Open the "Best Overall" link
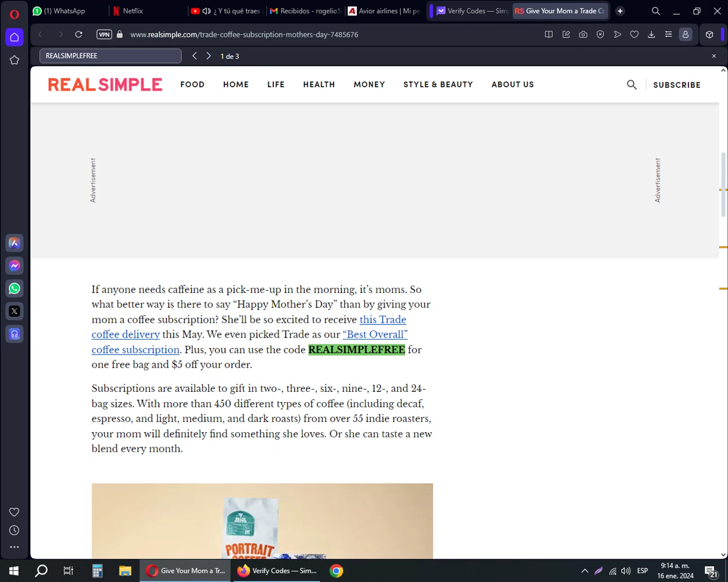728x582 pixels. [375, 335]
